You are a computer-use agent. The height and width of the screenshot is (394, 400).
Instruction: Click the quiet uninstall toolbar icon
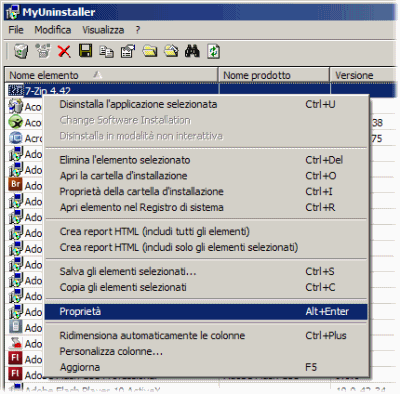43,51
